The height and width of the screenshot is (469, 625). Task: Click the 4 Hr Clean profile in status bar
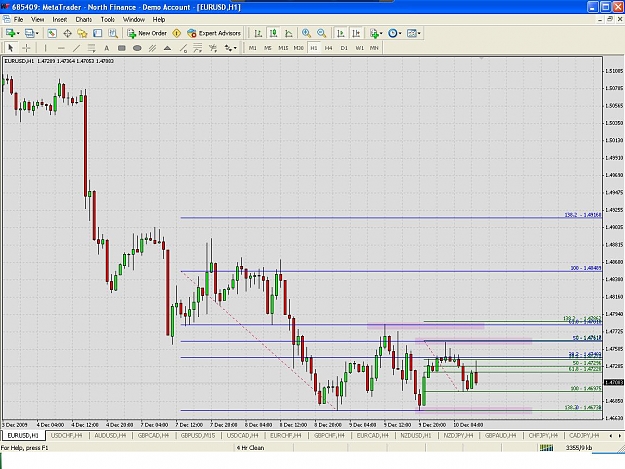[x=250, y=448]
